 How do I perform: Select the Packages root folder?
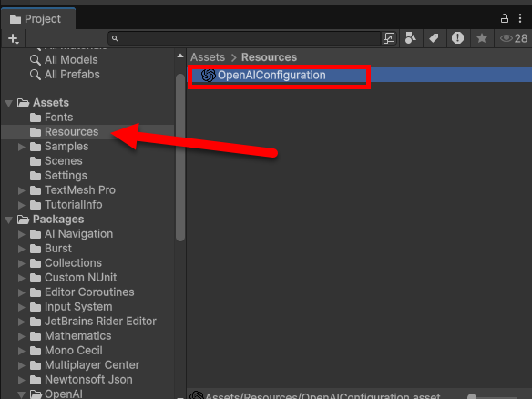(50, 220)
